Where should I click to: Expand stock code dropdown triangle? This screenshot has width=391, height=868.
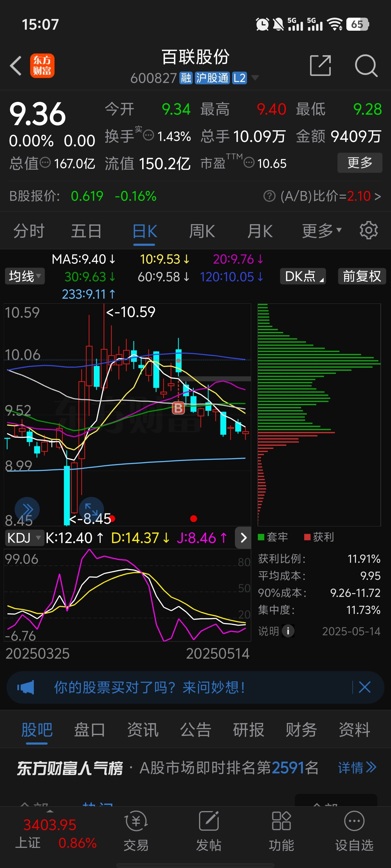(255, 78)
